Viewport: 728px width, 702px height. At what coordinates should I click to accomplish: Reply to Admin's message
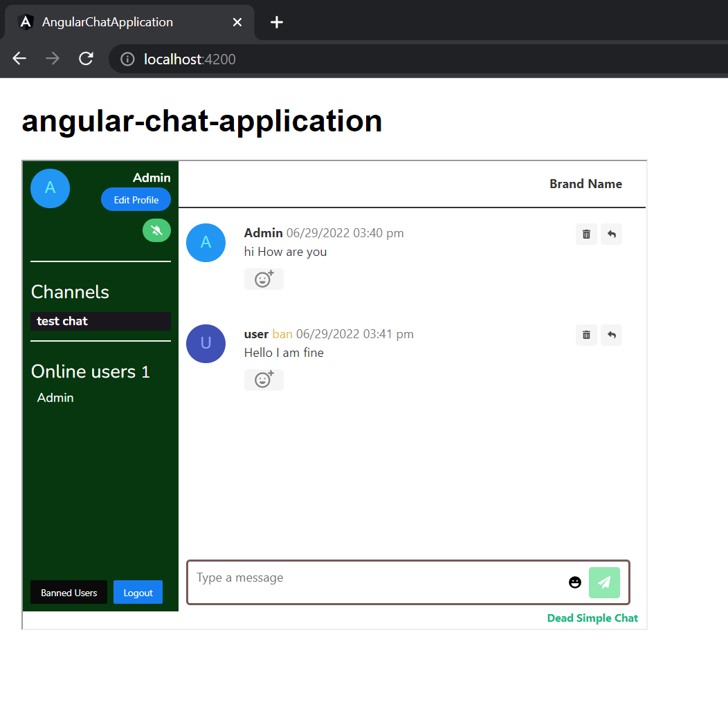(611, 234)
